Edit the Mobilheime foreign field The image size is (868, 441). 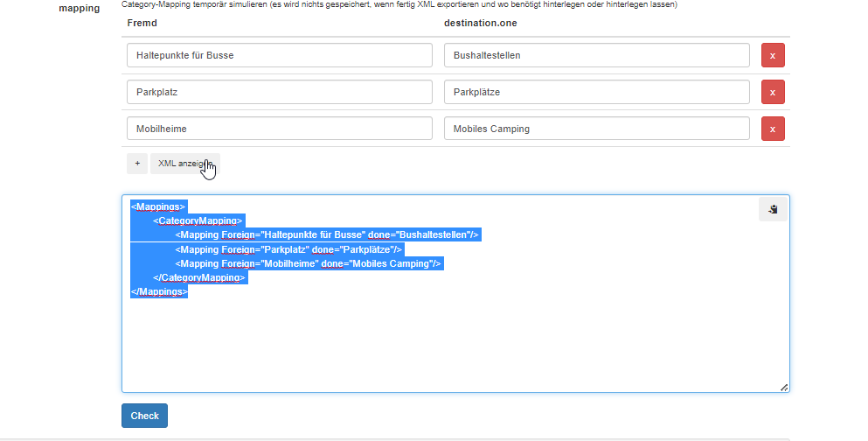(x=280, y=129)
